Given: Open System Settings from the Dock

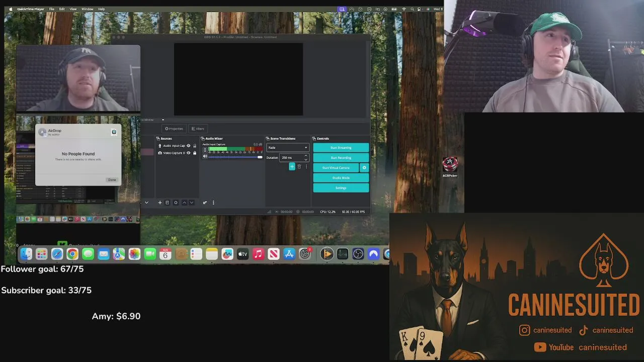Looking at the screenshot, I should (305, 254).
